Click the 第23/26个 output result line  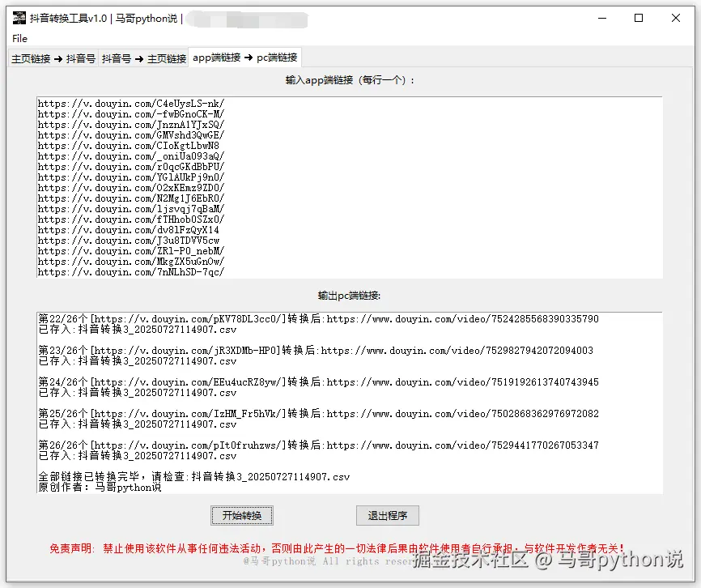(x=316, y=351)
